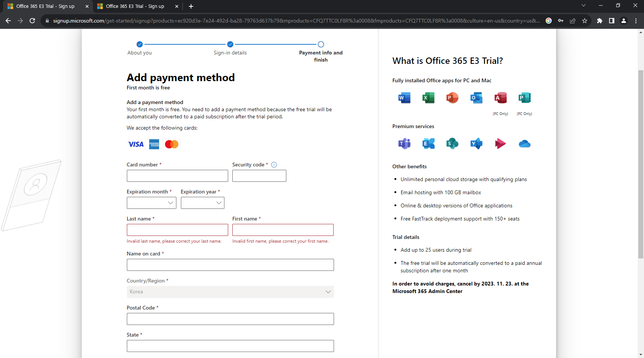The image size is (644, 358).
Task: Focus the Last name field
Action: pos(178,230)
